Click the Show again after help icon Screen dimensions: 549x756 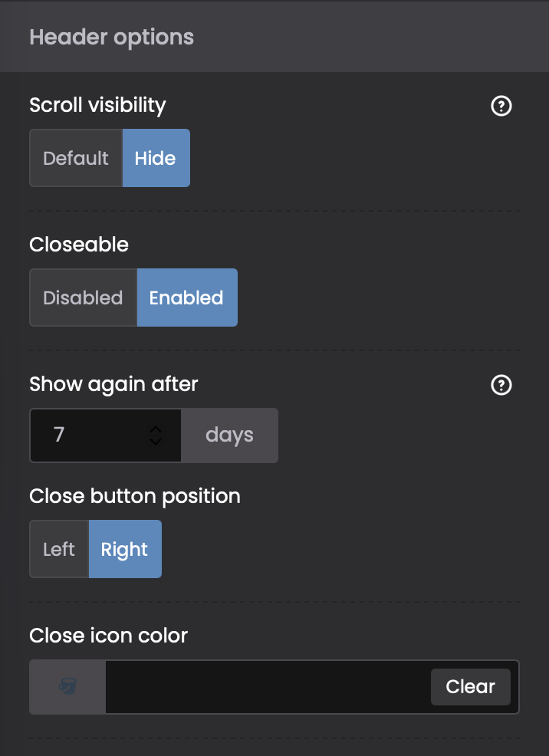point(501,385)
